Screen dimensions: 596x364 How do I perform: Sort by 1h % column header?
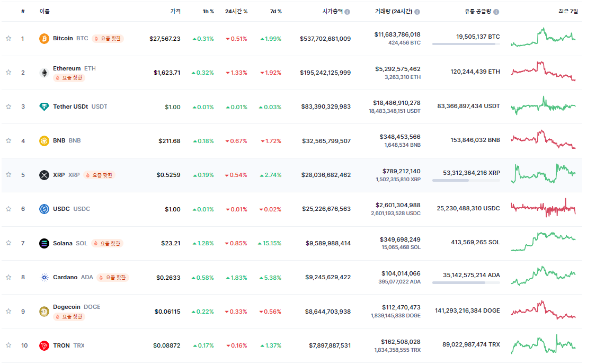click(x=208, y=12)
